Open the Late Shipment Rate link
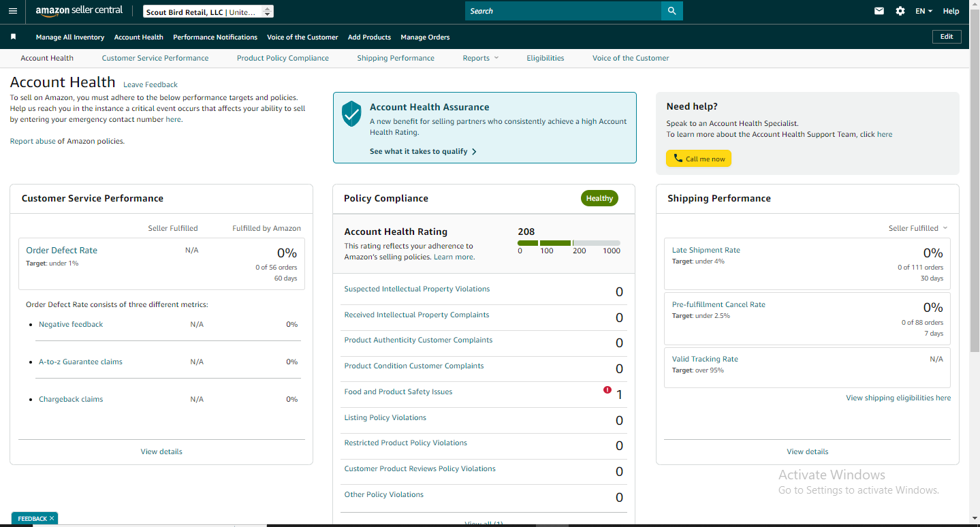 tap(706, 250)
